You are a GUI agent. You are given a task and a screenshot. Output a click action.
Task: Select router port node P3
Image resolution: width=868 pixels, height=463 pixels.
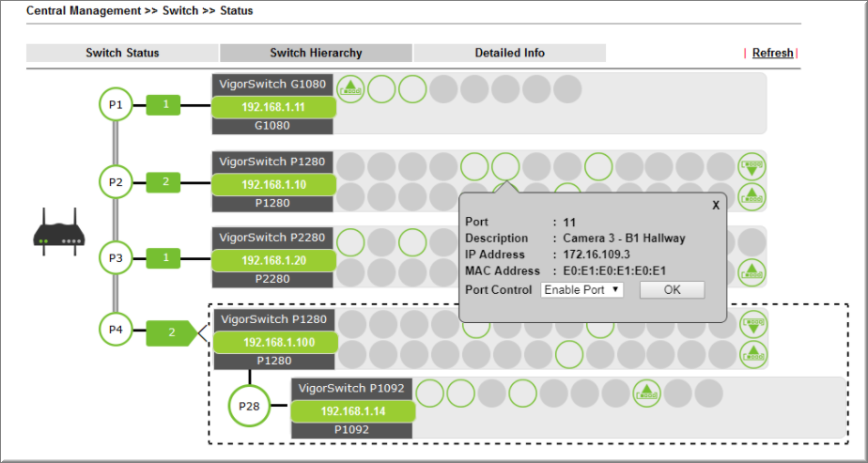tap(116, 257)
